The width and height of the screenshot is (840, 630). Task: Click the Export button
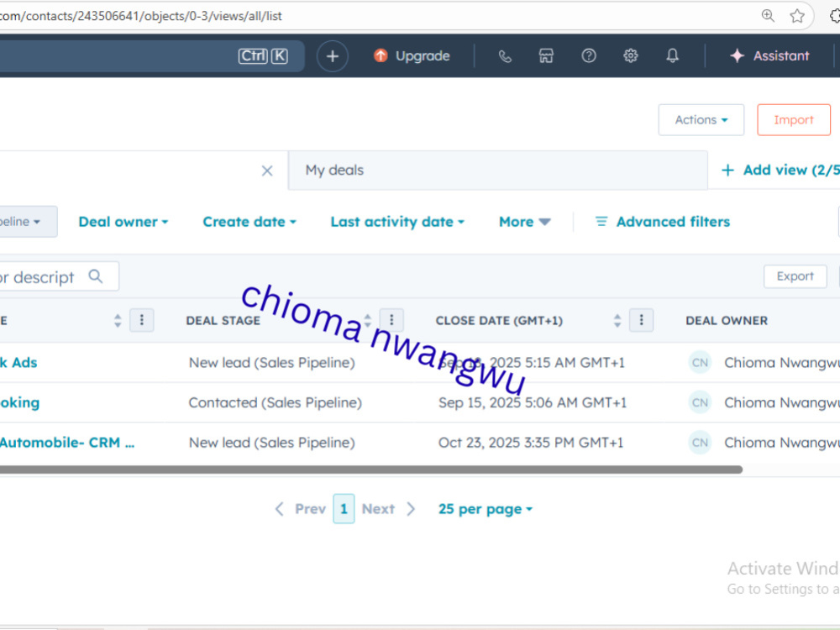click(795, 276)
